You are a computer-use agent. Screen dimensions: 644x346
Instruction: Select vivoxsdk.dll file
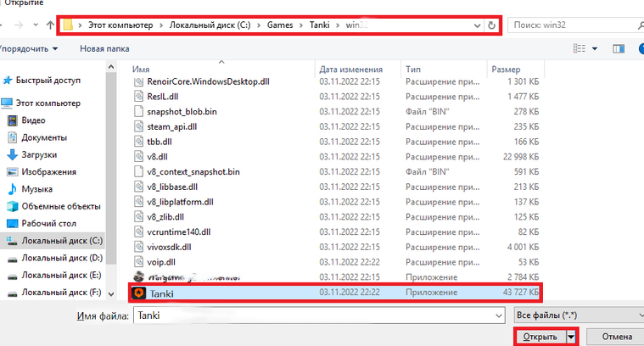click(x=169, y=247)
